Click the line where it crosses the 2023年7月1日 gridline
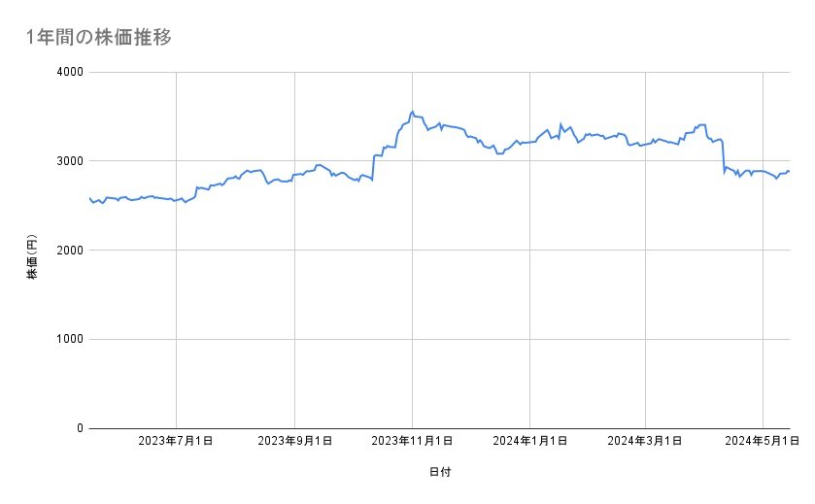The height and width of the screenshot is (504, 815). pyautogui.click(x=176, y=199)
